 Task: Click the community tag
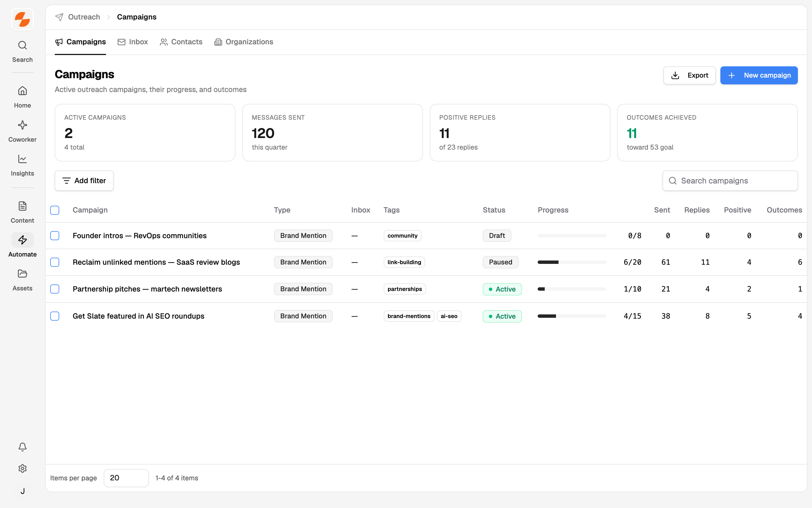point(402,236)
